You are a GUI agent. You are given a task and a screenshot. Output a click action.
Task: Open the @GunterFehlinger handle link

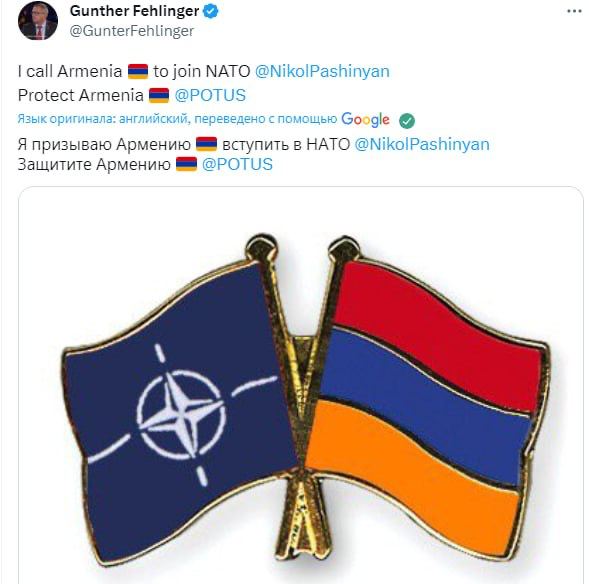[x=131, y=31]
